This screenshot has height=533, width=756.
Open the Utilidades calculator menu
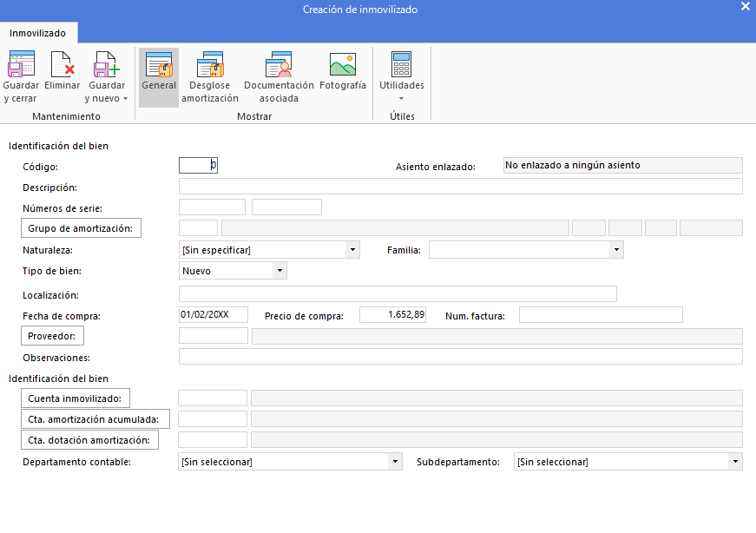[402, 64]
